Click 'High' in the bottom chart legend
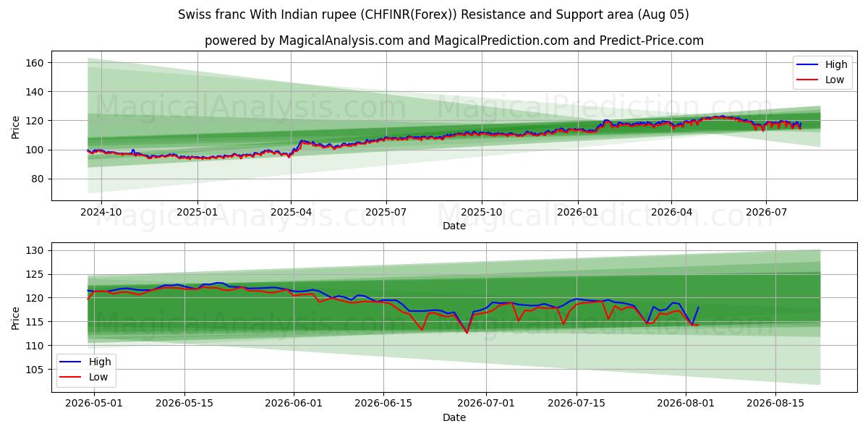This screenshot has height=434, width=868. 100,362
